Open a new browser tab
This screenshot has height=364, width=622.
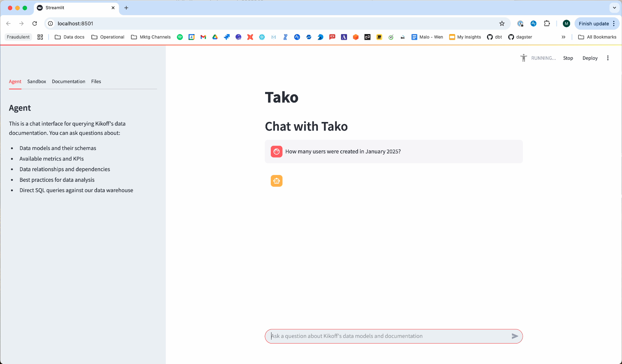[126, 8]
